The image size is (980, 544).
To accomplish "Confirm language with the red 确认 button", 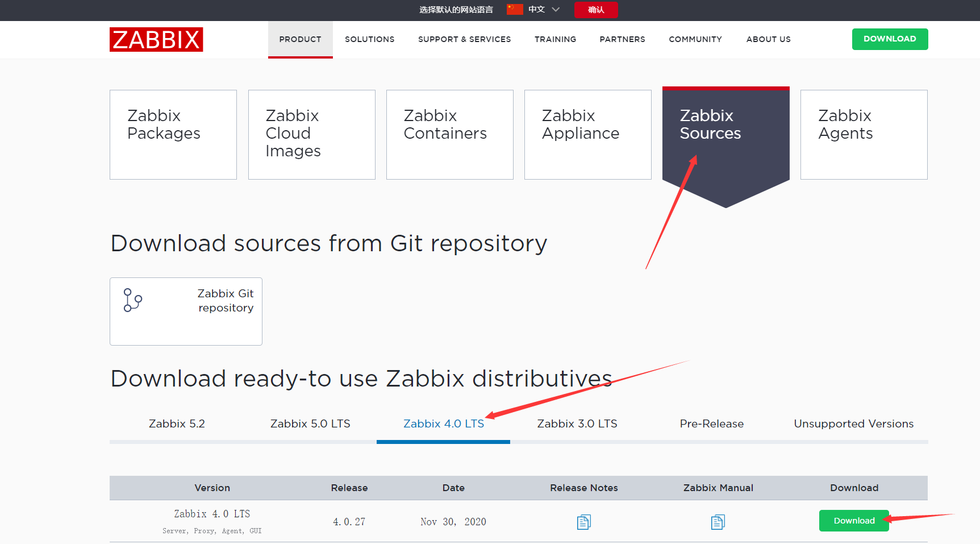I will pyautogui.click(x=596, y=10).
